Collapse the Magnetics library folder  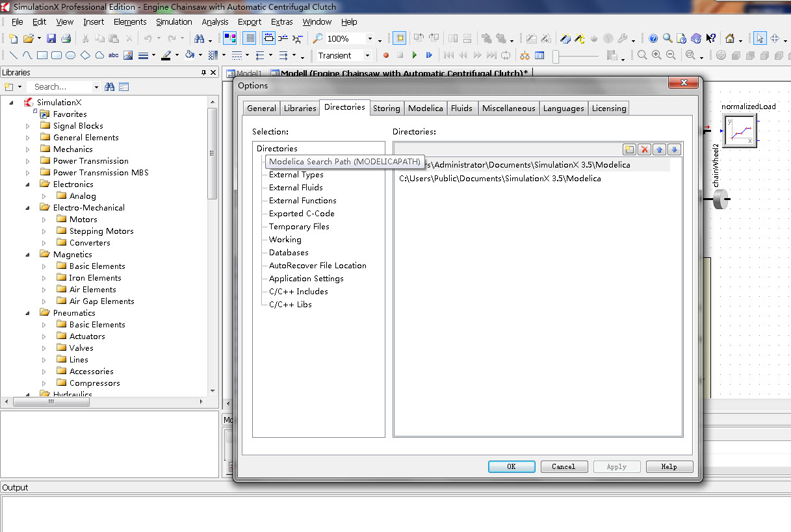(28, 255)
